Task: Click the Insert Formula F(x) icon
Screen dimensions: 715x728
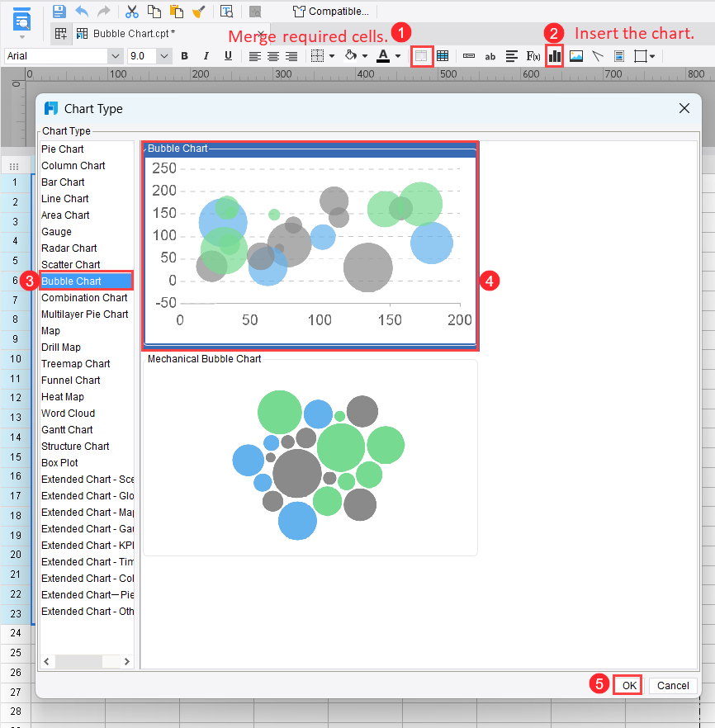Action: [533, 56]
